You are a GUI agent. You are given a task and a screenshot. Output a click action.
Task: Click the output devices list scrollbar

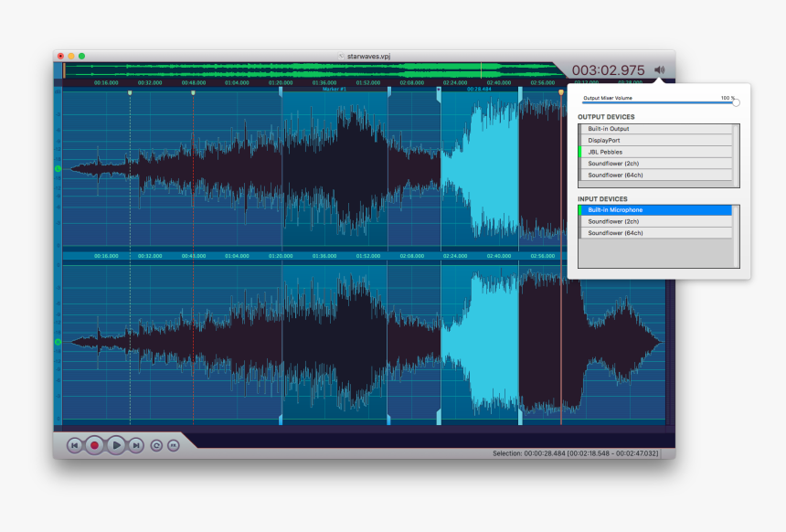pos(736,155)
